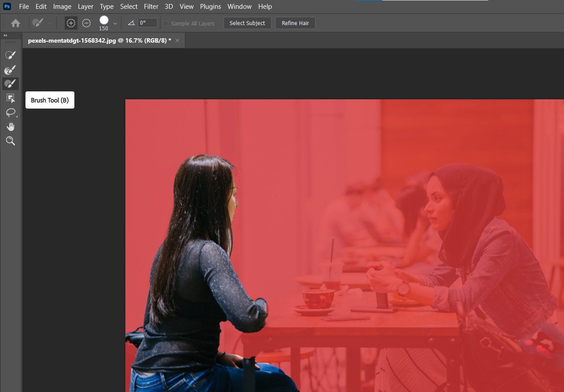Open the brush size options dropdown
The width and height of the screenshot is (564, 392).
(115, 23)
